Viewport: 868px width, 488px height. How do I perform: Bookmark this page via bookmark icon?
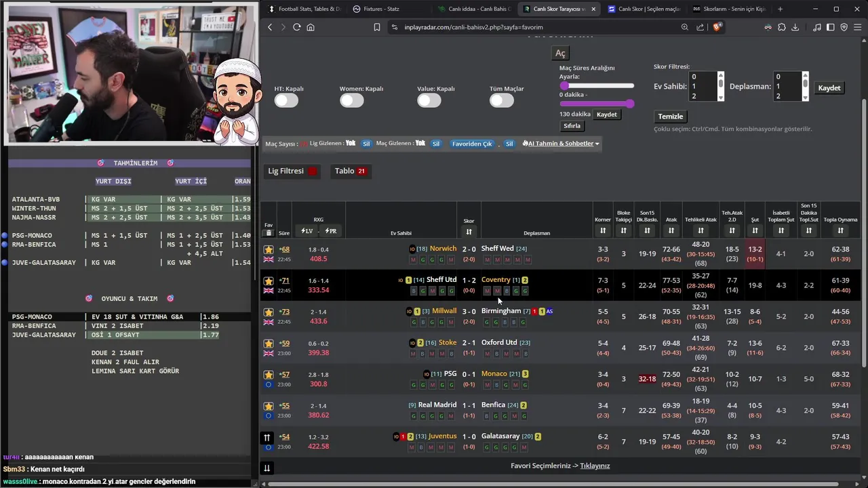pyautogui.click(x=377, y=27)
